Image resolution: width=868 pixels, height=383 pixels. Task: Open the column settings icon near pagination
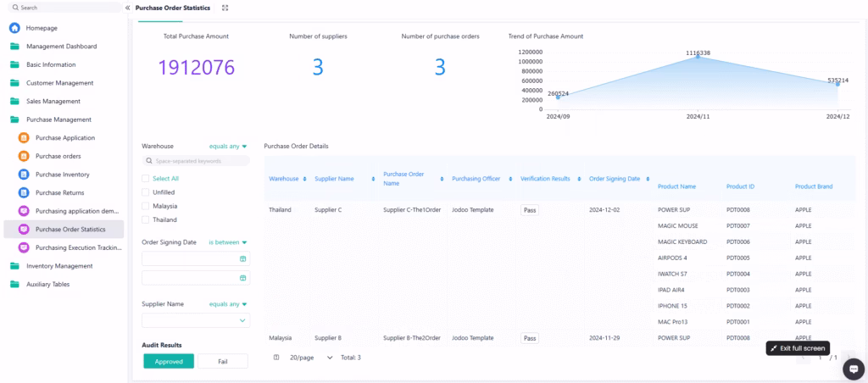click(x=276, y=358)
